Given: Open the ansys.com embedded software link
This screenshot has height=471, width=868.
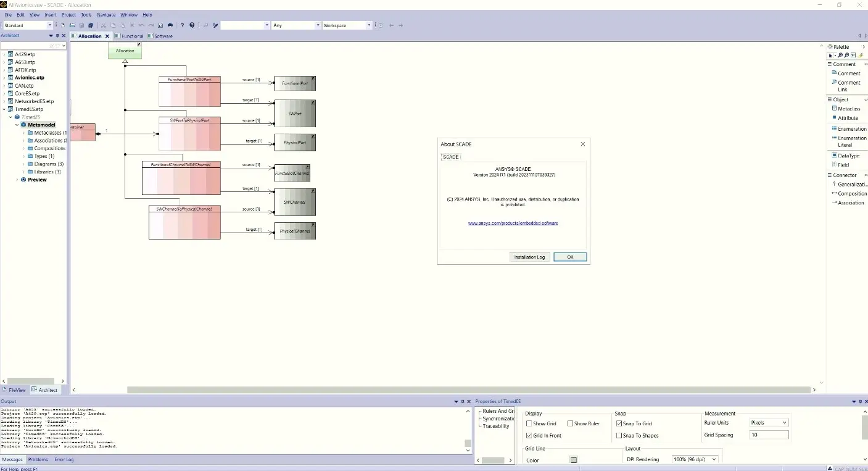Looking at the screenshot, I should click(x=513, y=223).
